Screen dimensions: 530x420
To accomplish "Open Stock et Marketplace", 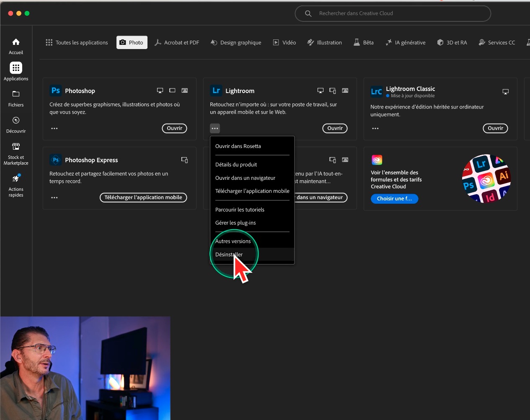I will click(16, 147).
